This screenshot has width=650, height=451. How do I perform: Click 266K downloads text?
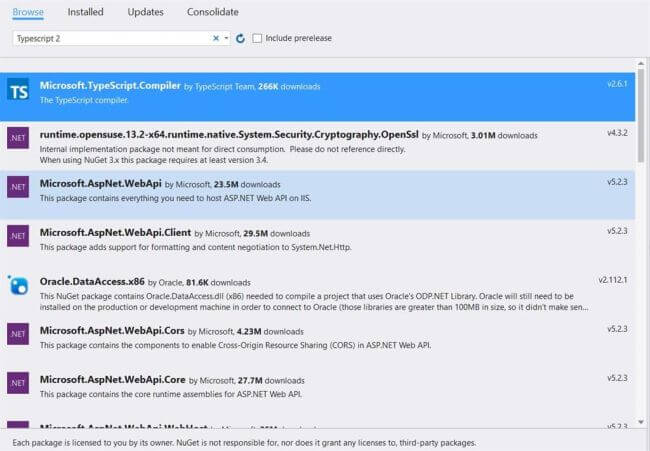(x=289, y=87)
